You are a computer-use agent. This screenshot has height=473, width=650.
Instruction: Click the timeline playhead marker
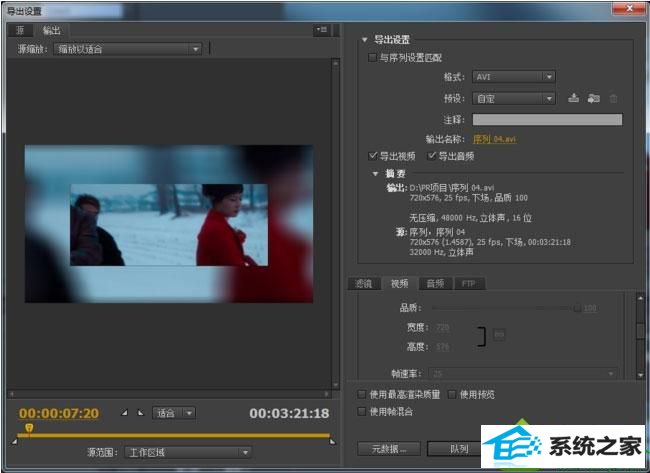coord(29,427)
